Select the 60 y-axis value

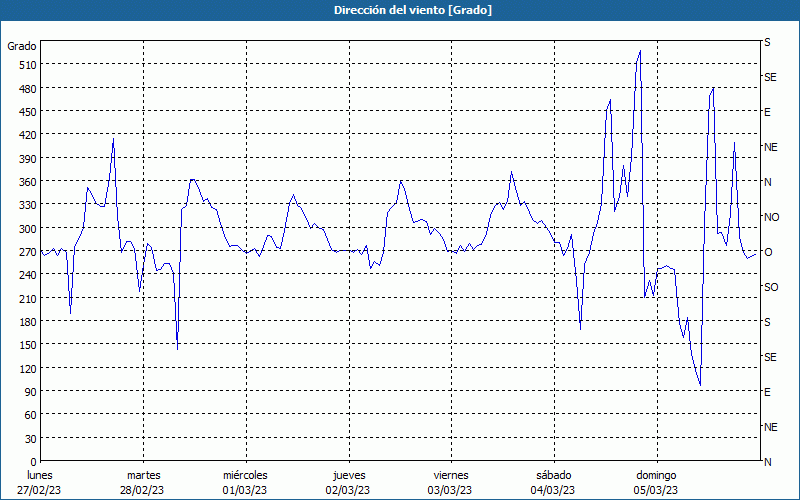(30, 415)
